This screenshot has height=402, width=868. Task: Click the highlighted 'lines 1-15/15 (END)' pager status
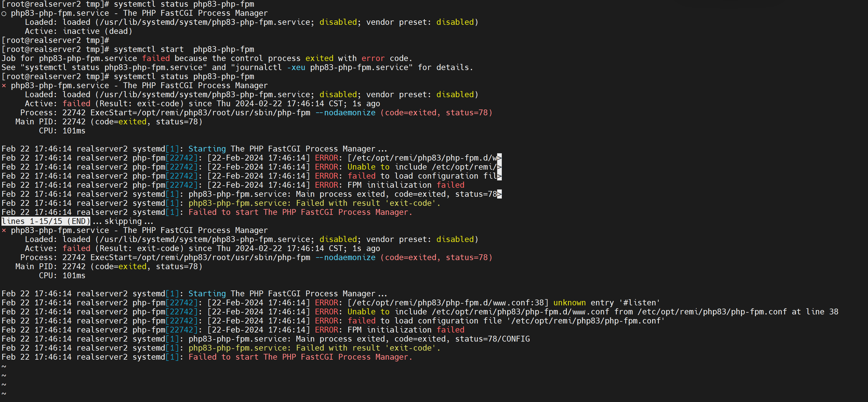pyautogui.click(x=46, y=221)
